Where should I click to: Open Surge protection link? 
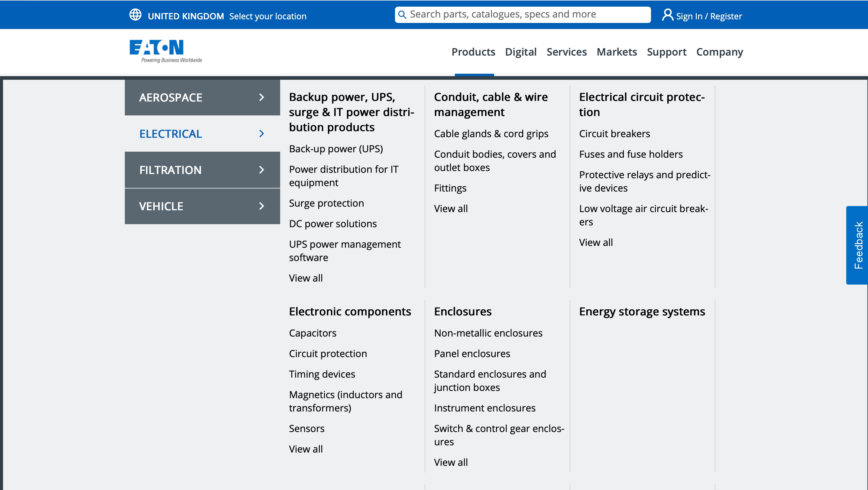pyautogui.click(x=326, y=203)
